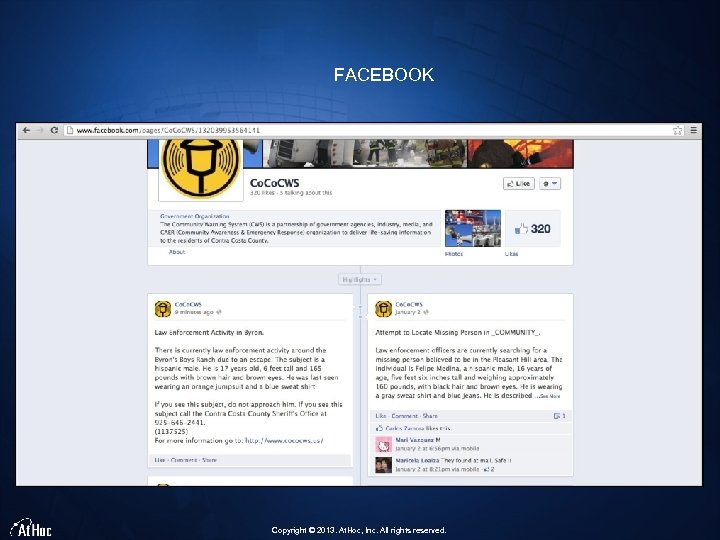This screenshot has height=540, width=720.
Task: Click CoCoCWS name on the 9 minutes ago post
Action: (188, 304)
